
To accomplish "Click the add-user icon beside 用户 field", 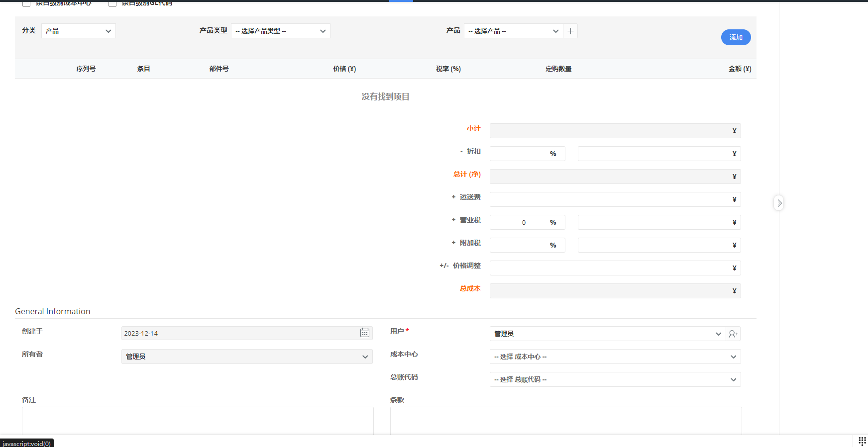I will coord(733,334).
